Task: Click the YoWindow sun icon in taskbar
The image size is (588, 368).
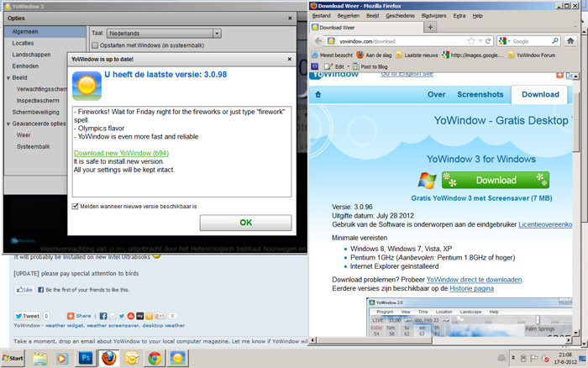Action: coord(178,358)
